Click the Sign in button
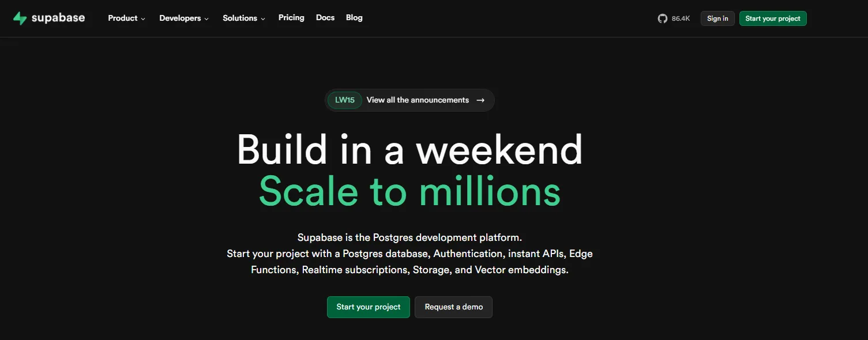 pyautogui.click(x=717, y=18)
